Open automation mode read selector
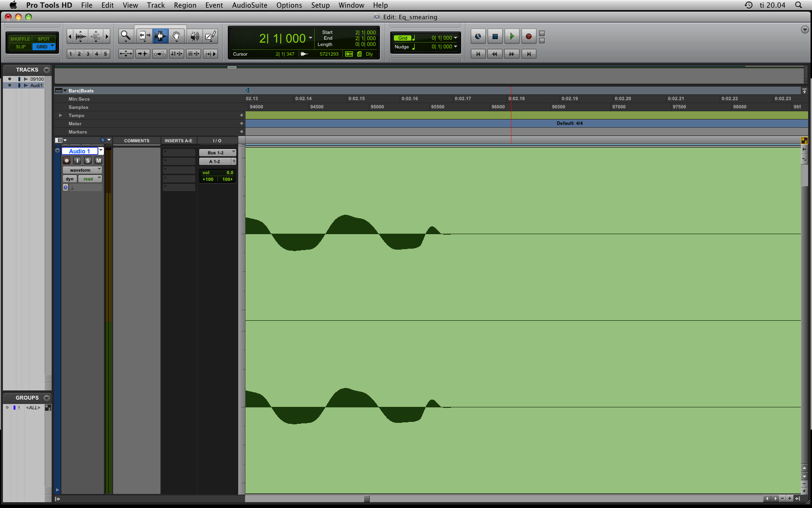812x508 pixels. tap(90, 179)
